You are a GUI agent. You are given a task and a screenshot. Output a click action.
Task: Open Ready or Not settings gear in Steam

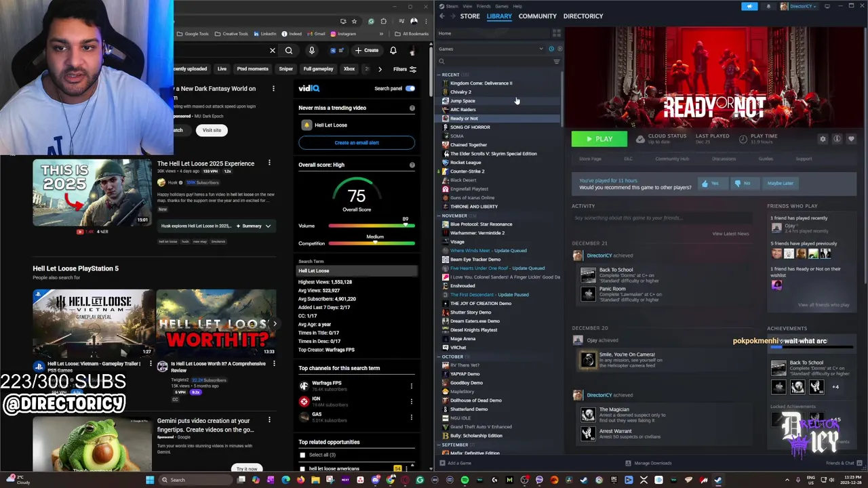[823, 139]
